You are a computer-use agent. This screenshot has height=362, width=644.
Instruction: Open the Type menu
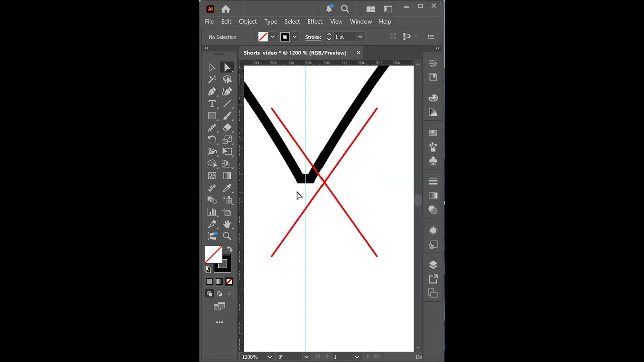click(x=271, y=22)
